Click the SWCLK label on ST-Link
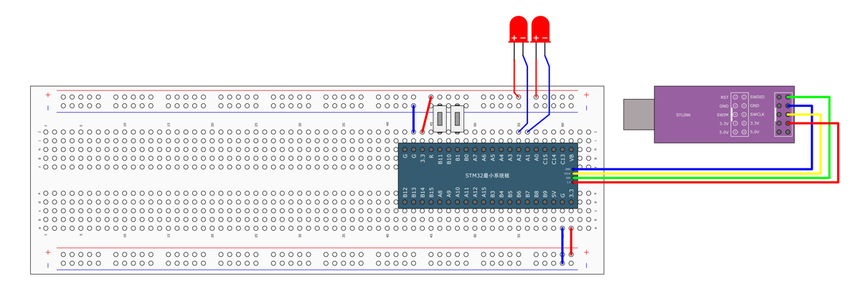 758,115
